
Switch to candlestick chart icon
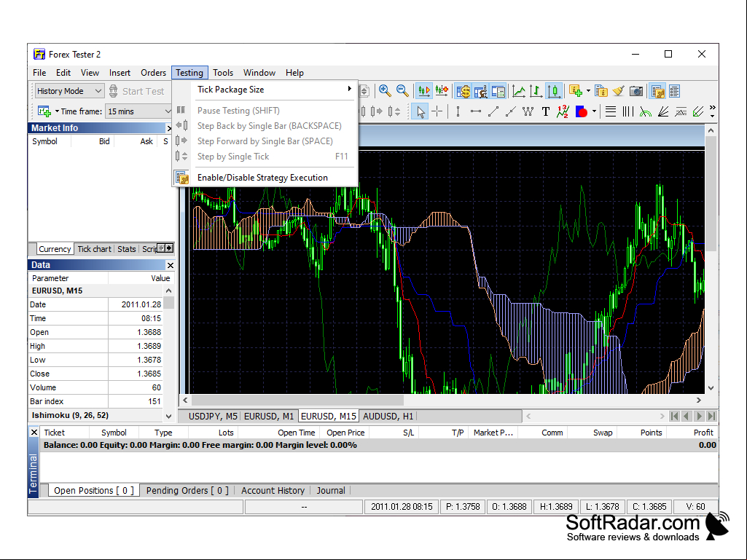click(554, 91)
